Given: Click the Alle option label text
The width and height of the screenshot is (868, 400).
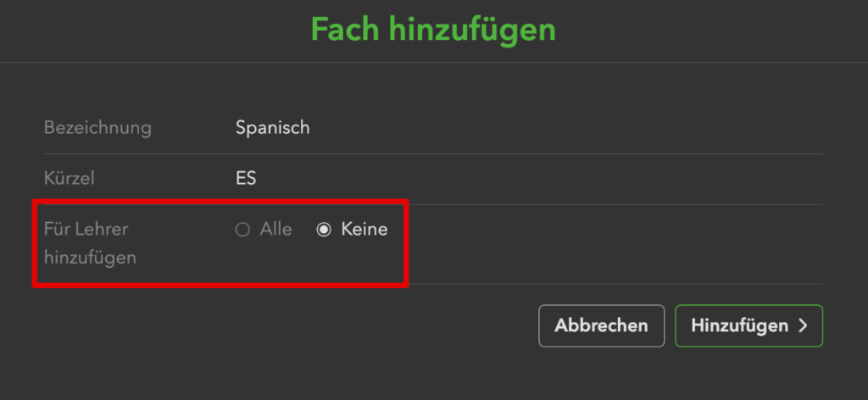Looking at the screenshot, I should [275, 229].
